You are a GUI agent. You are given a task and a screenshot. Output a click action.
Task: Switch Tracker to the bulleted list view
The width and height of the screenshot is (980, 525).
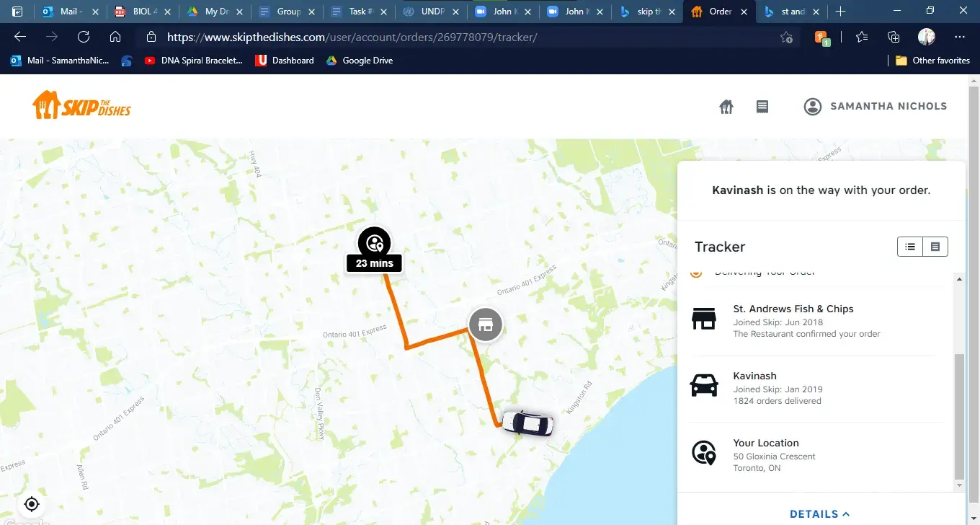point(910,247)
